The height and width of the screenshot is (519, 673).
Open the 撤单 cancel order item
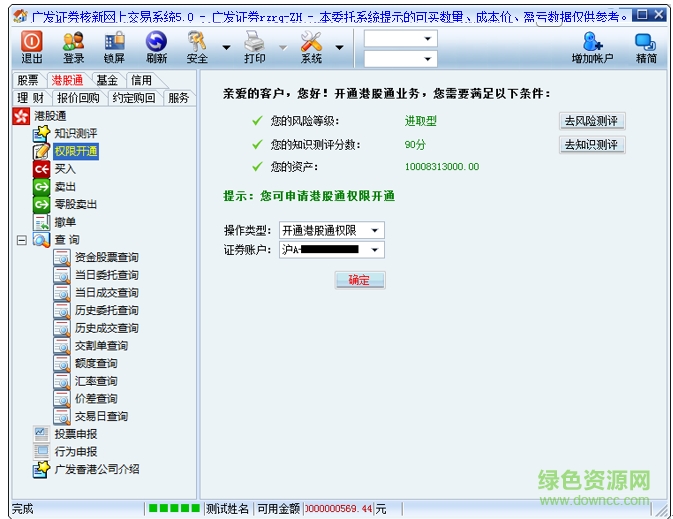65,222
